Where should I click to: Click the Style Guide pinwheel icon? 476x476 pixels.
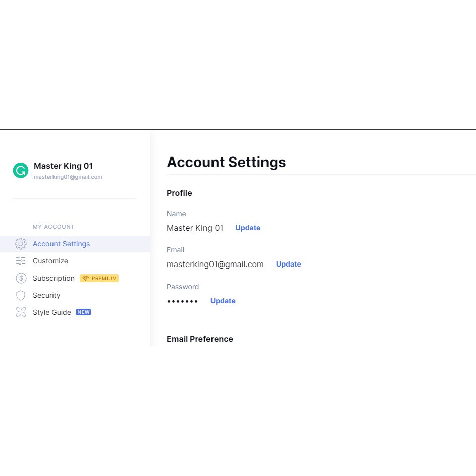(x=21, y=312)
